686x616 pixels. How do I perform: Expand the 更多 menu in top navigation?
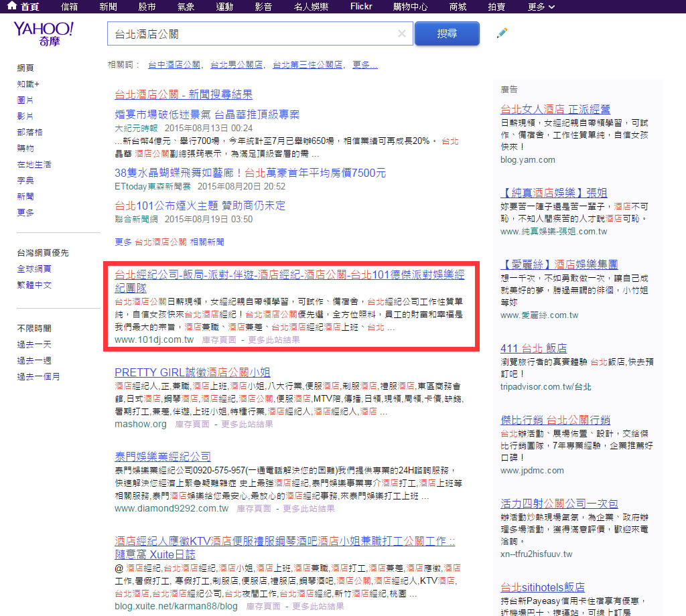tap(541, 7)
